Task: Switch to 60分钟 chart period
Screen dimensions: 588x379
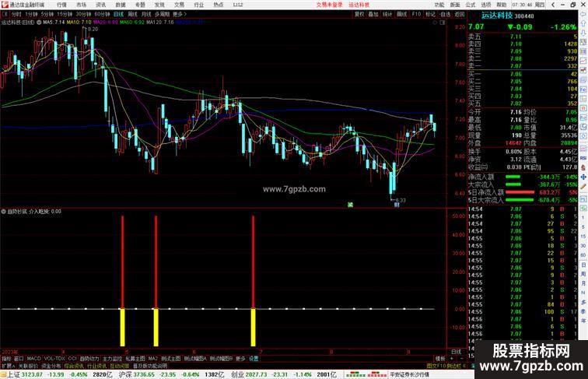Action: coord(102,14)
